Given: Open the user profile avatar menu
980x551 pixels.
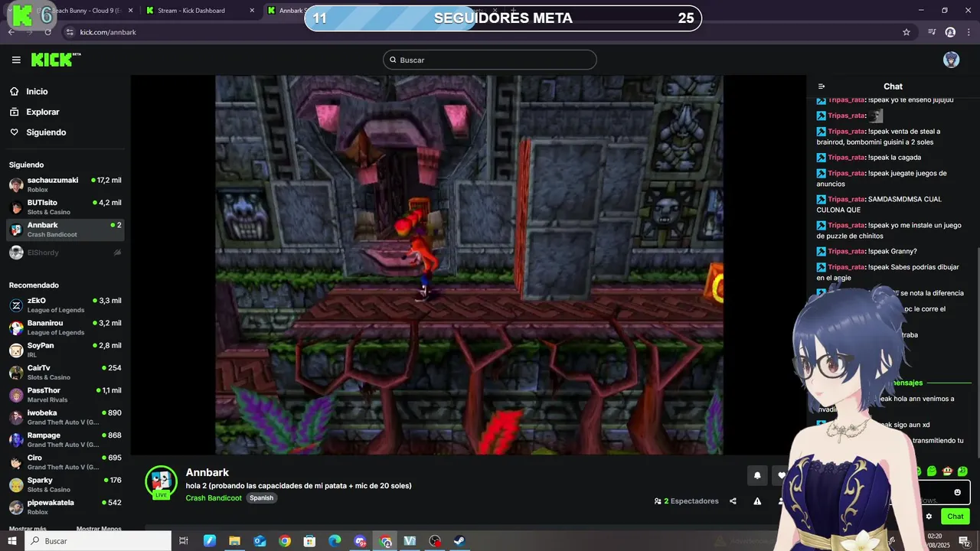Looking at the screenshot, I should 951,60.
